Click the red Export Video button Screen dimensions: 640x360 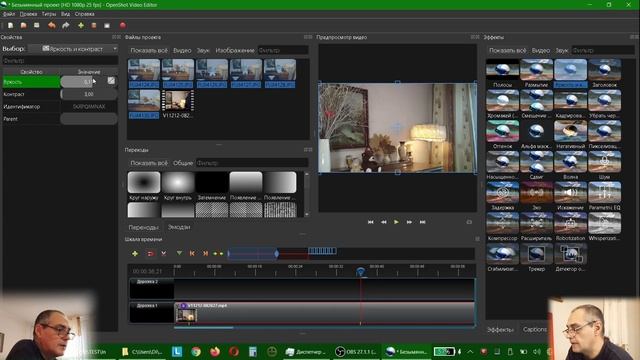[x=123, y=25]
